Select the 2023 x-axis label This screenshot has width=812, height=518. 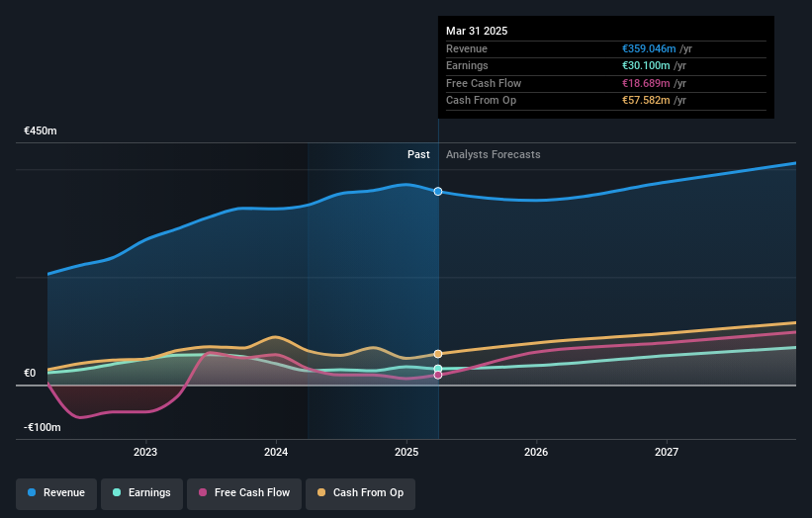pyautogui.click(x=145, y=453)
